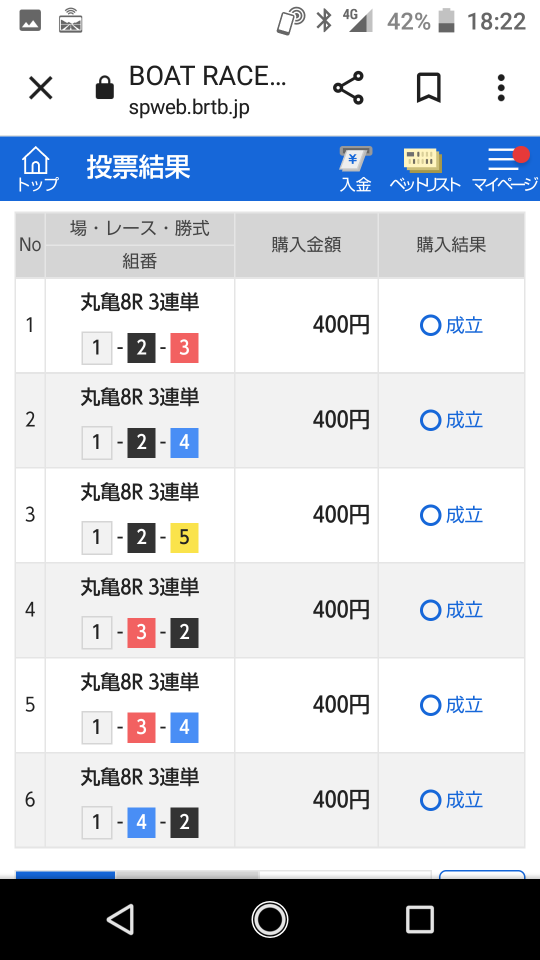Tap the 丸亀8R 3連単 row 4 entry
Image resolution: width=540 pixels, height=960 pixels.
point(140,587)
